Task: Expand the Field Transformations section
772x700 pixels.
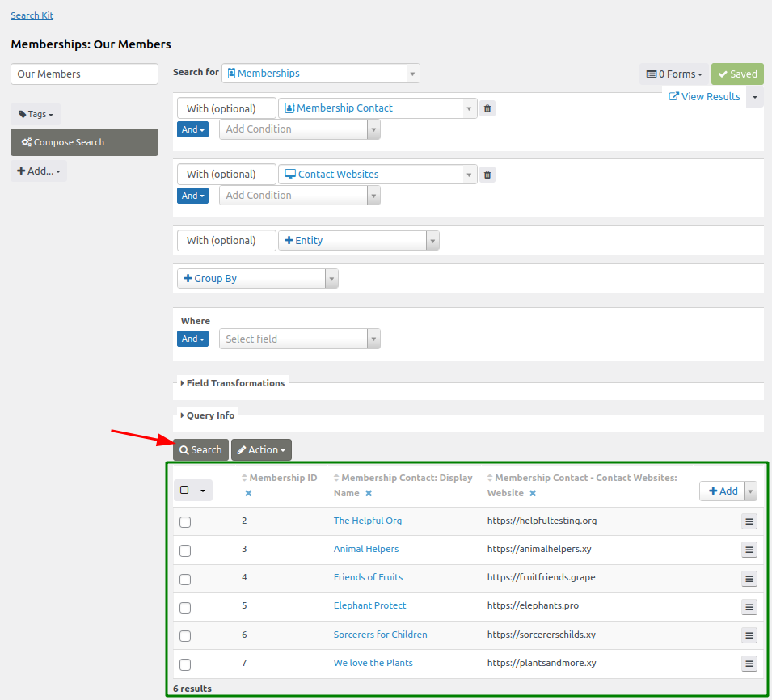Action: tap(233, 383)
